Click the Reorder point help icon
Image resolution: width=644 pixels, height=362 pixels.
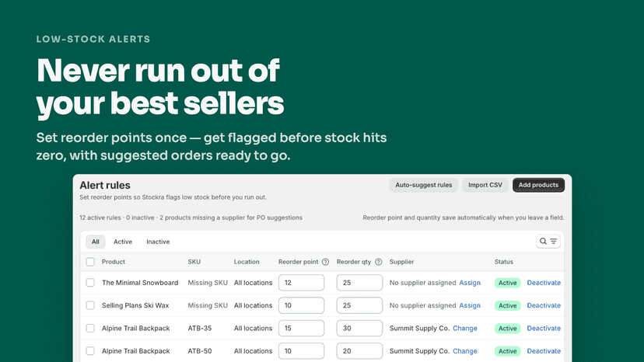[x=325, y=262]
